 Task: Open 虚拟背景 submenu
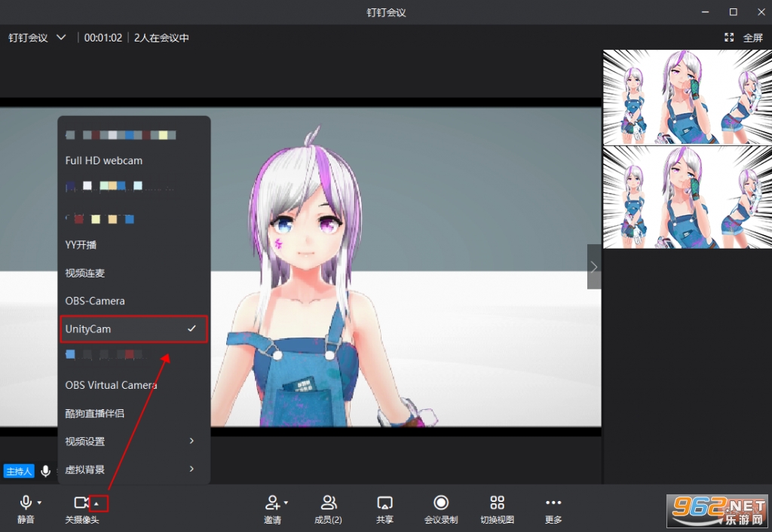pyautogui.click(x=134, y=469)
